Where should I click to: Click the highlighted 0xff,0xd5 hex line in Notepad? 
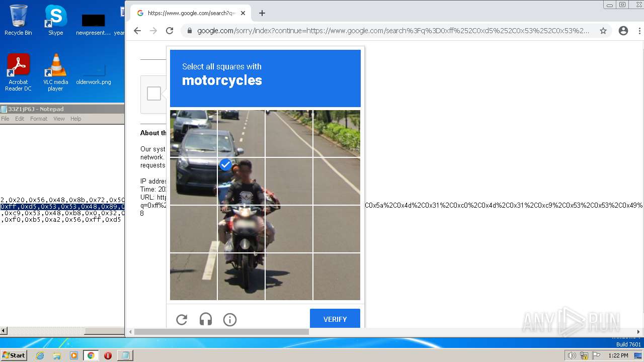click(x=62, y=207)
